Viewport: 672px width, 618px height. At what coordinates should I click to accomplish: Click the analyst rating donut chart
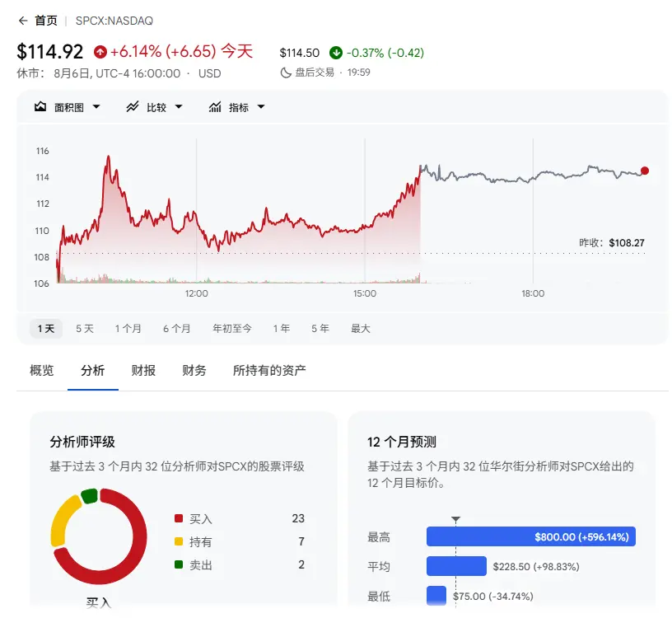pyautogui.click(x=99, y=536)
